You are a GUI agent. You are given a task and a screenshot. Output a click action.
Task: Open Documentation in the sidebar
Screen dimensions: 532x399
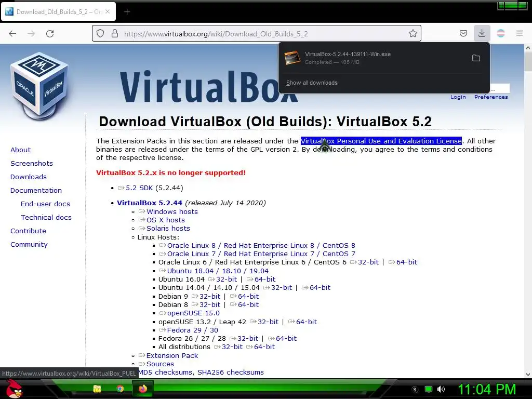[36, 191]
